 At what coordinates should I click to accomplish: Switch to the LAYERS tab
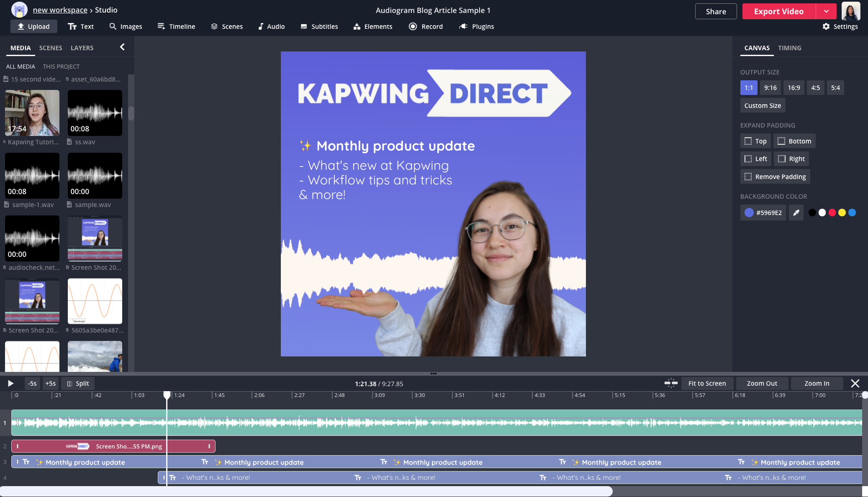(x=82, y=48)
